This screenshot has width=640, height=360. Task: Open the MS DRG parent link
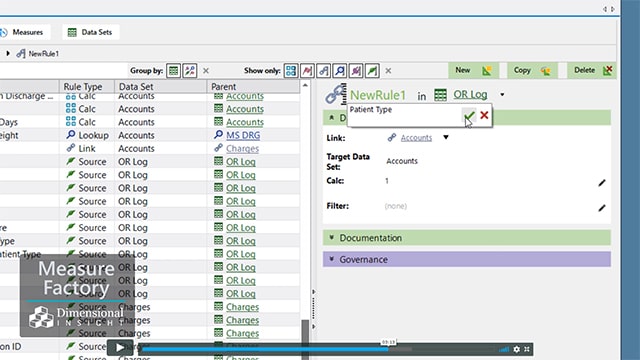pyautogui.click(x=243, y=135)
